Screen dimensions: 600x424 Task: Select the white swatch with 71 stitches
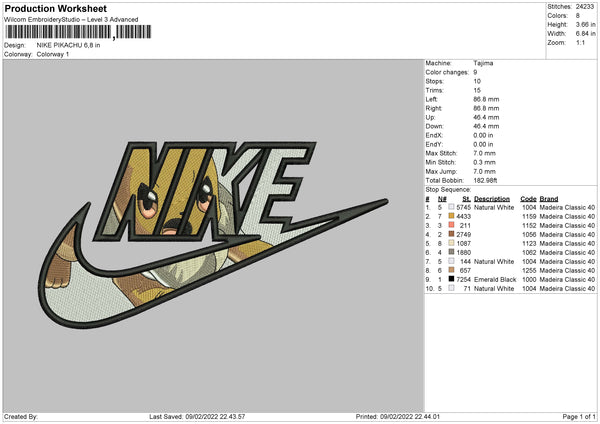point(452,288)
